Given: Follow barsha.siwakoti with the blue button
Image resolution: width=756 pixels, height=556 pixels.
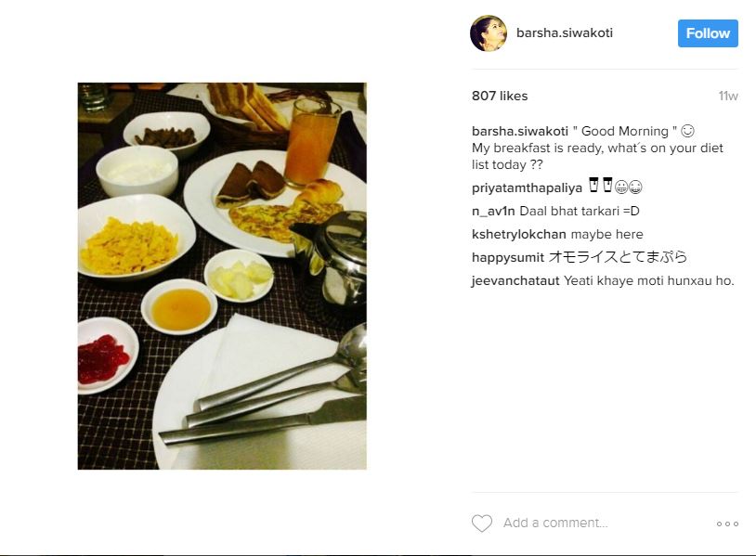Looking at the screenshot, I should pyautogui.click(x=708, y=33).
